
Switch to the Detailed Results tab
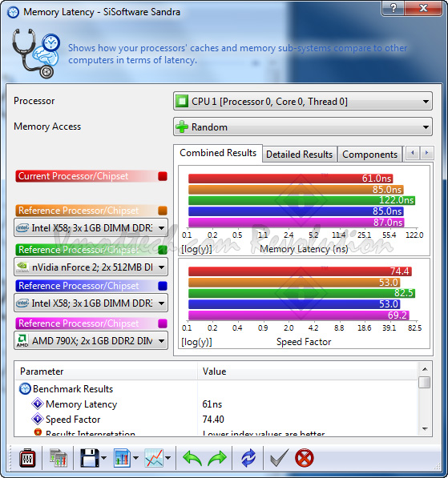(x=299, y=155)
